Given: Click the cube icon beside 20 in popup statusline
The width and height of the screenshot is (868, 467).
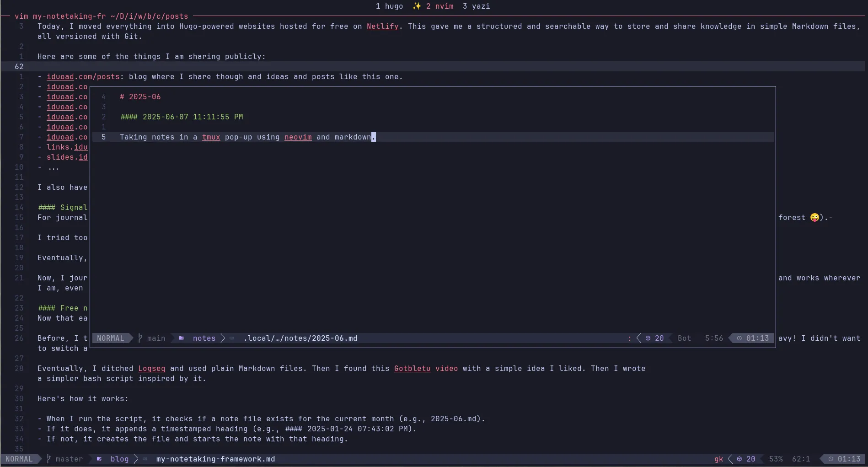Looking at the screenshot, I should coord(648,338).
